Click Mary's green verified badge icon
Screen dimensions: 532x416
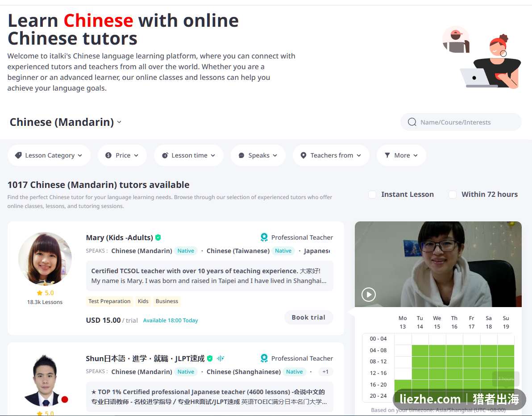click(158, 237)
